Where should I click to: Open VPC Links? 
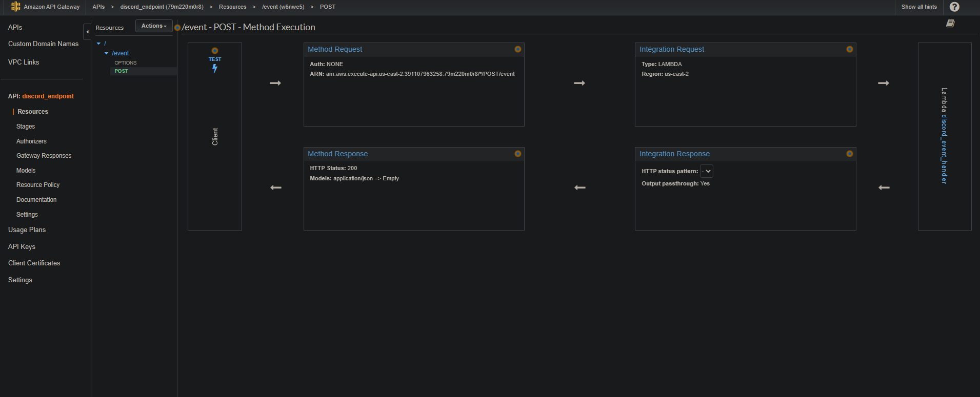(x=24, y=62)
